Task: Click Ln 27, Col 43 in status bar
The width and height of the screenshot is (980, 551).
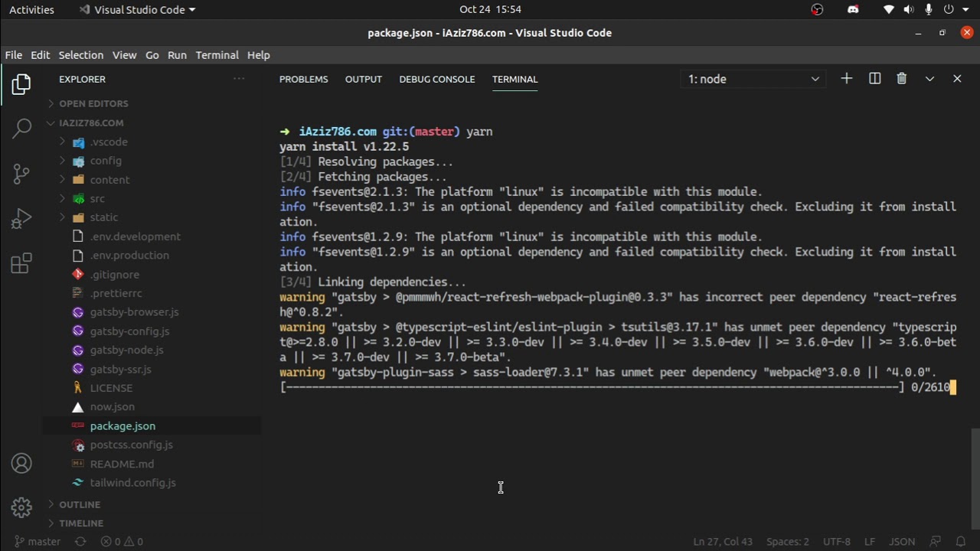Action: click(x=723, y=541)
